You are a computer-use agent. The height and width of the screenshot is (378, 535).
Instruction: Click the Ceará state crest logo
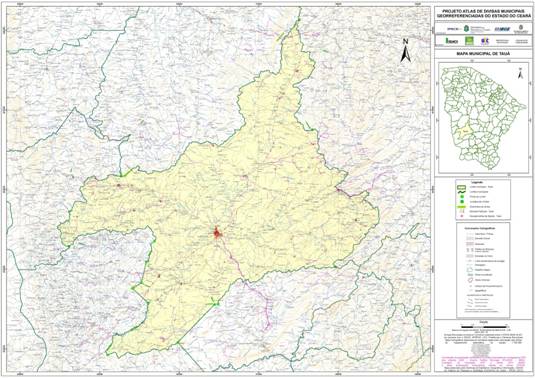[466, 28]
